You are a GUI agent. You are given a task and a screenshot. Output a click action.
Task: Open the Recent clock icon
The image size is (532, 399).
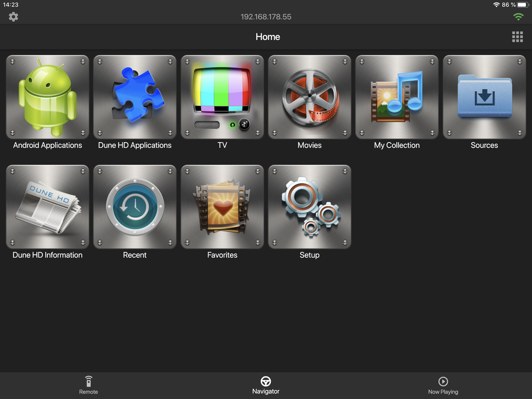pos(135,207)
